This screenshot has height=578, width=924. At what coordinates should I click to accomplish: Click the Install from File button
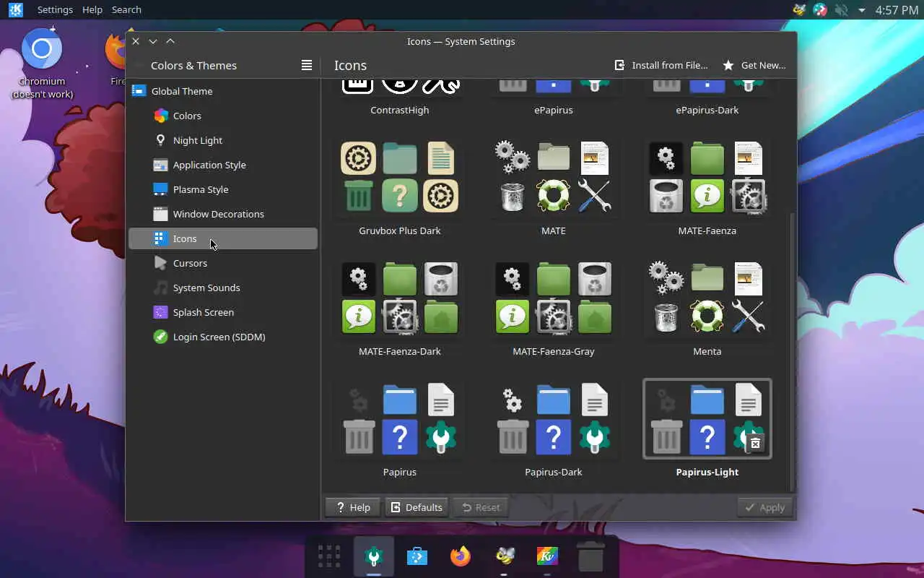tap(661, 65)
